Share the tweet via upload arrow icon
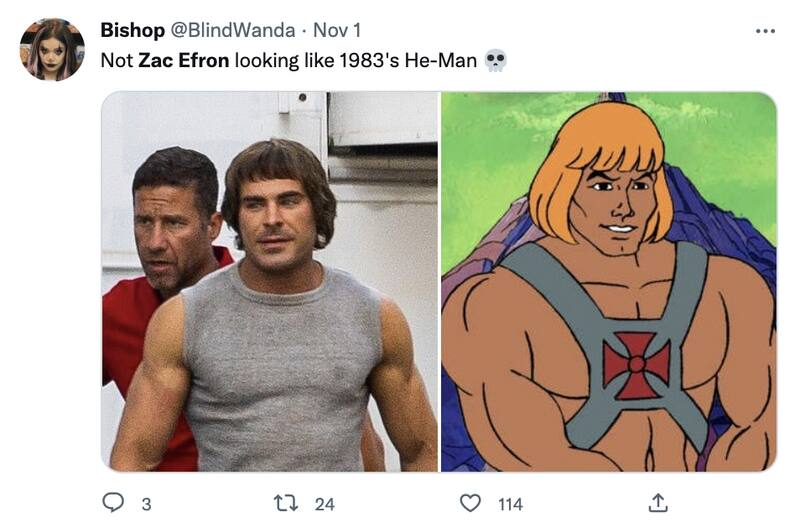The image size is (800, 528). pyautogui.click(x=659, y=503)
